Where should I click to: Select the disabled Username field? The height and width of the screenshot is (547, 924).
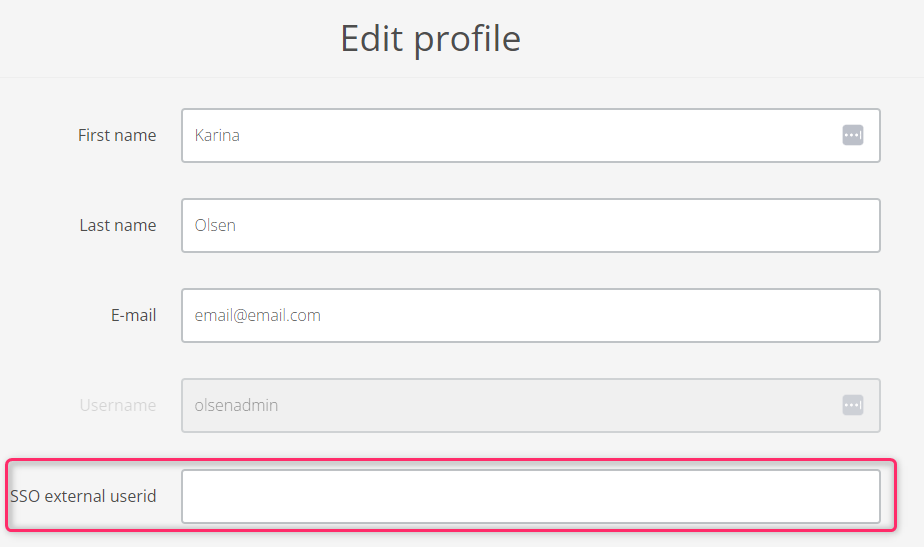tap(530, 406)
